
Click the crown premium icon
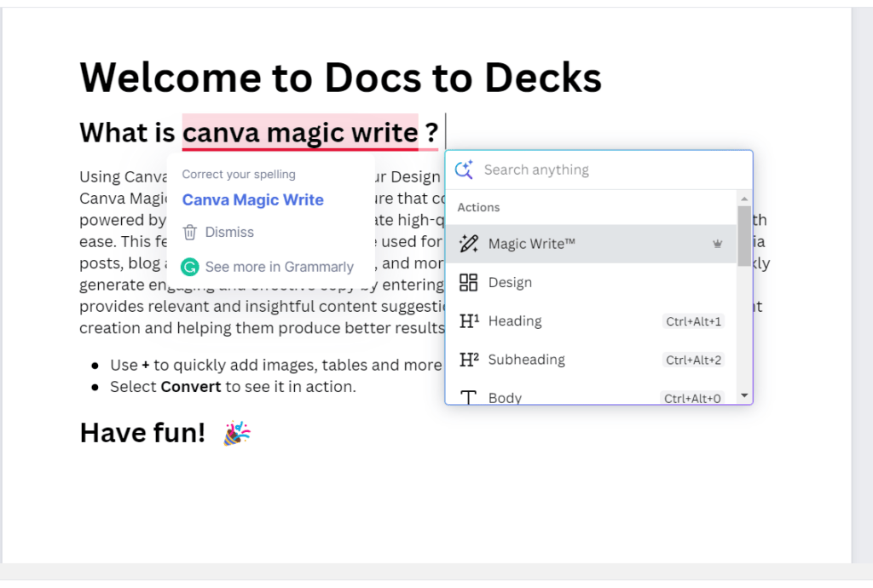click(x=718, y=244)
